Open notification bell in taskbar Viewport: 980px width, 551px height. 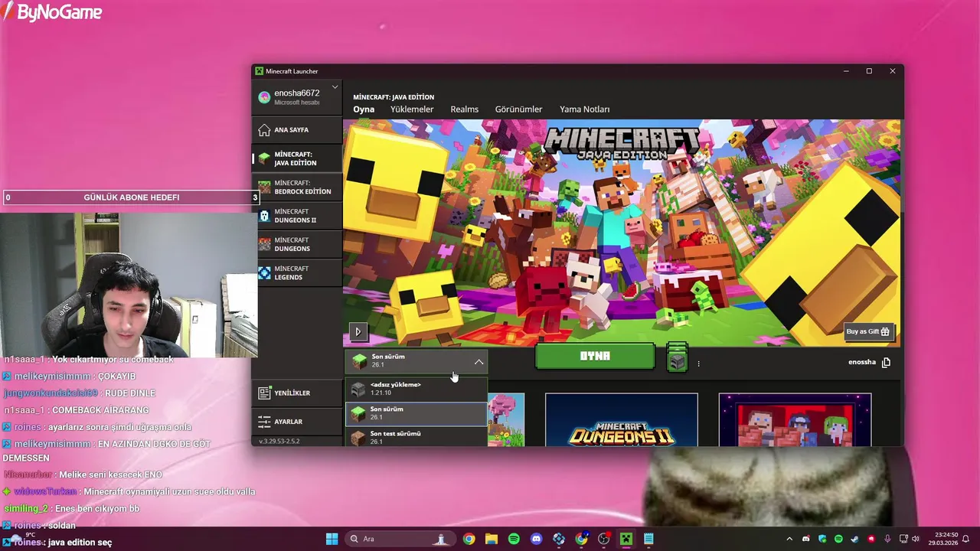(x=966, y=539)
